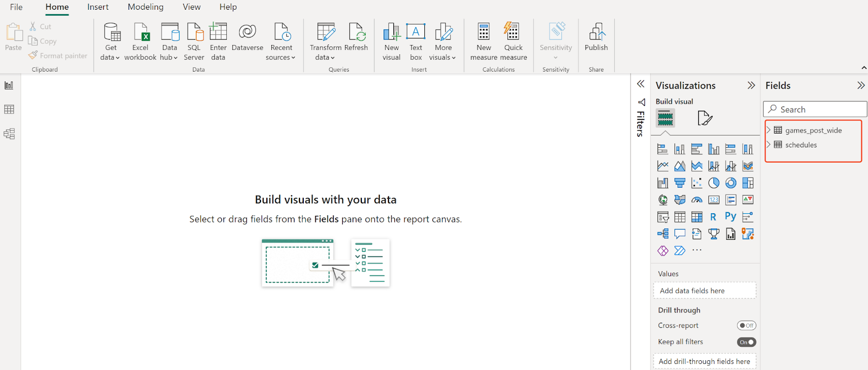Select the filled map visual

pyautogui.click(x=680, y=200)
